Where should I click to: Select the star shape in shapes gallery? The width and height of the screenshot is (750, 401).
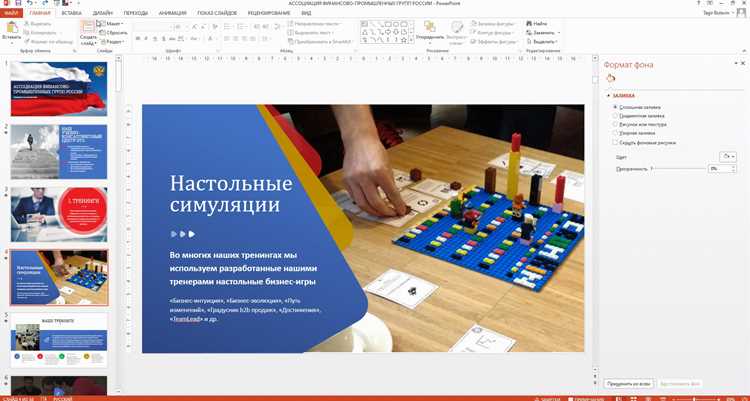(x=404, y=40)
